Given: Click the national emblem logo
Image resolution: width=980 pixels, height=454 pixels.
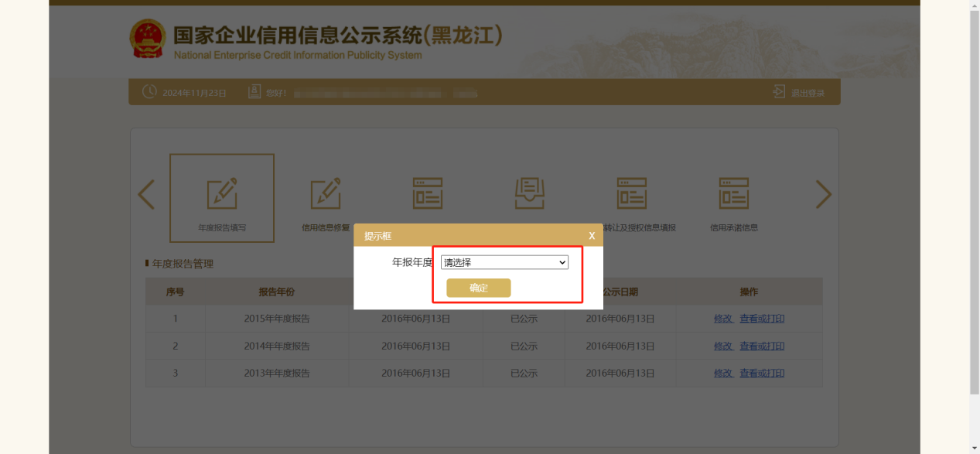Looking at the screenshot, I should (147, 40).
